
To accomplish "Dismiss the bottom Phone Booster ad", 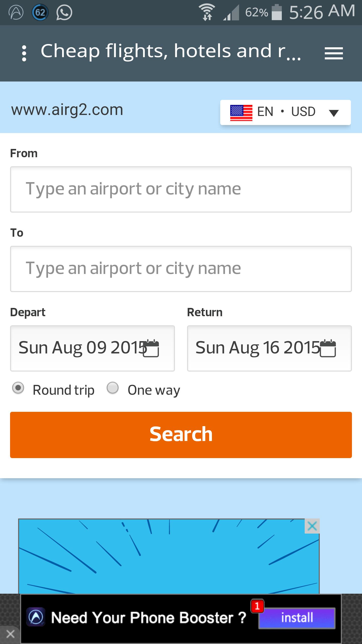I will (10, 634).
